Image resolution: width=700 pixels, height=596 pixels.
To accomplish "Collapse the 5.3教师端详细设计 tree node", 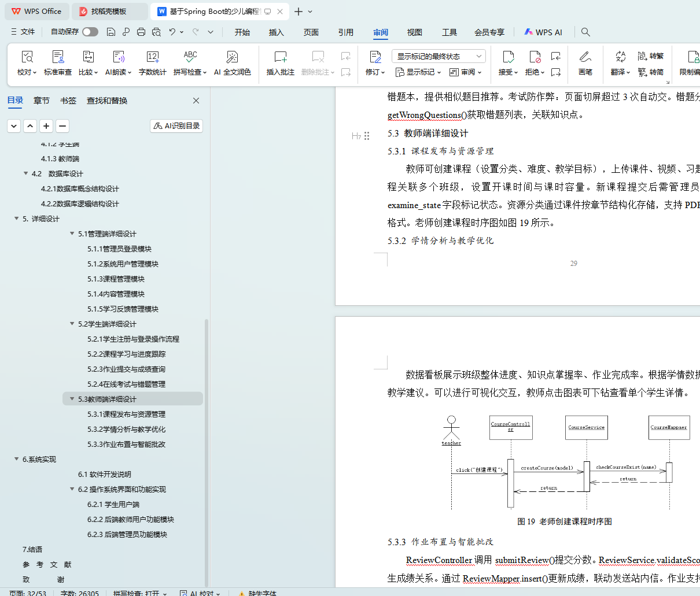I will pos(72,399).
